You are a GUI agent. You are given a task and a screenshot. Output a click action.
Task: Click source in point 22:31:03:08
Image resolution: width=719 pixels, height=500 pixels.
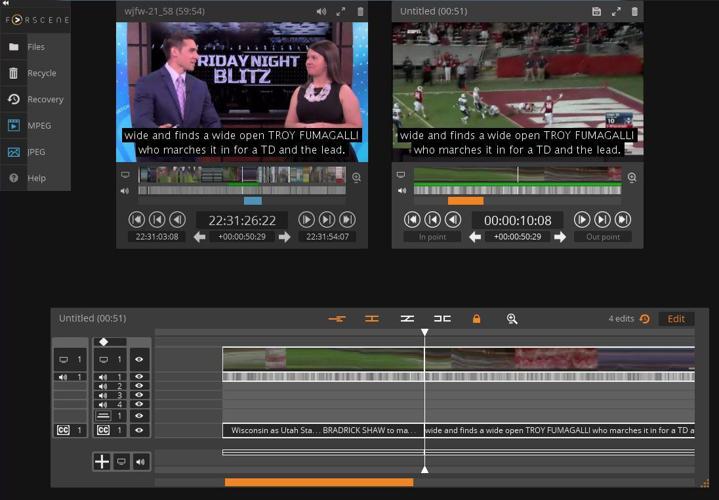157,237
